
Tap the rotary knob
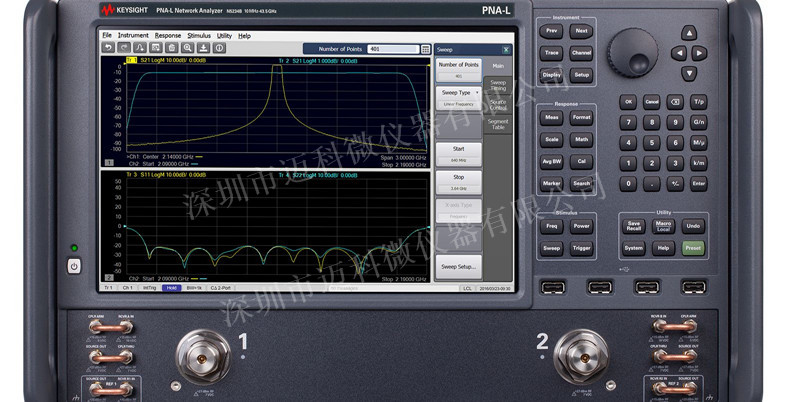coord(632,53)
